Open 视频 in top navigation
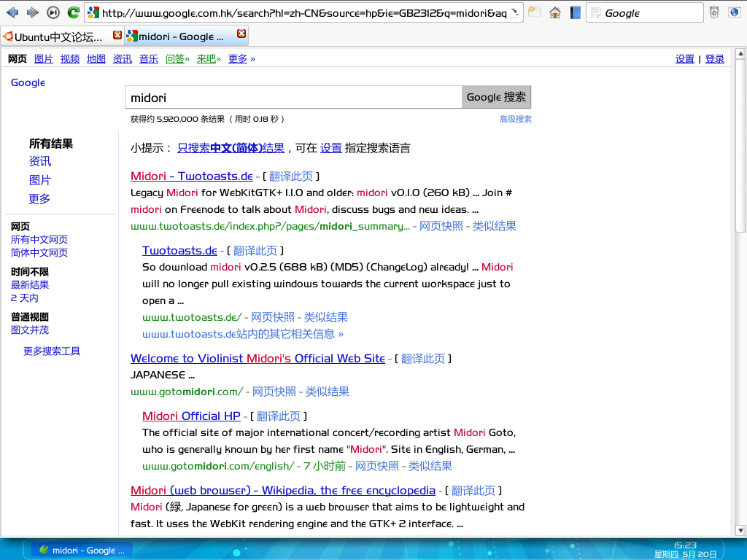The height and width of the screenshot is (560, 747). click(70, 58)
